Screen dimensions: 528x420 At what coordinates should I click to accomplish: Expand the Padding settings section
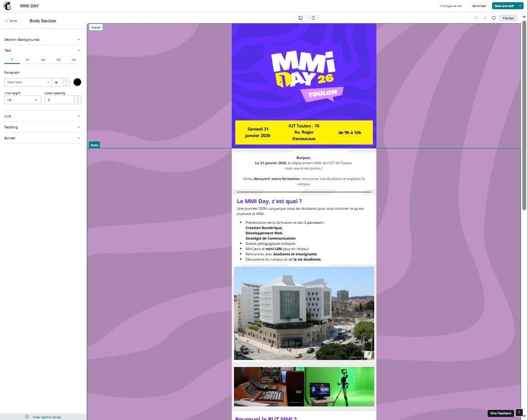[43, 127]
